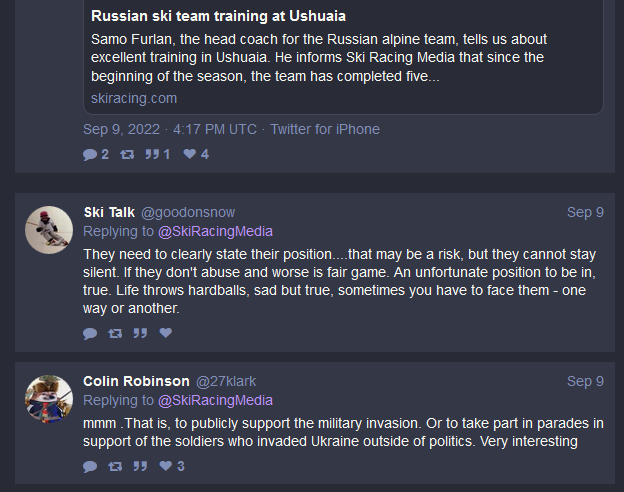Image resolution: width=624 pixels, height=492 pixels.
Task: Retweet Ski Talk's comment
Action: tap(115, 333)
